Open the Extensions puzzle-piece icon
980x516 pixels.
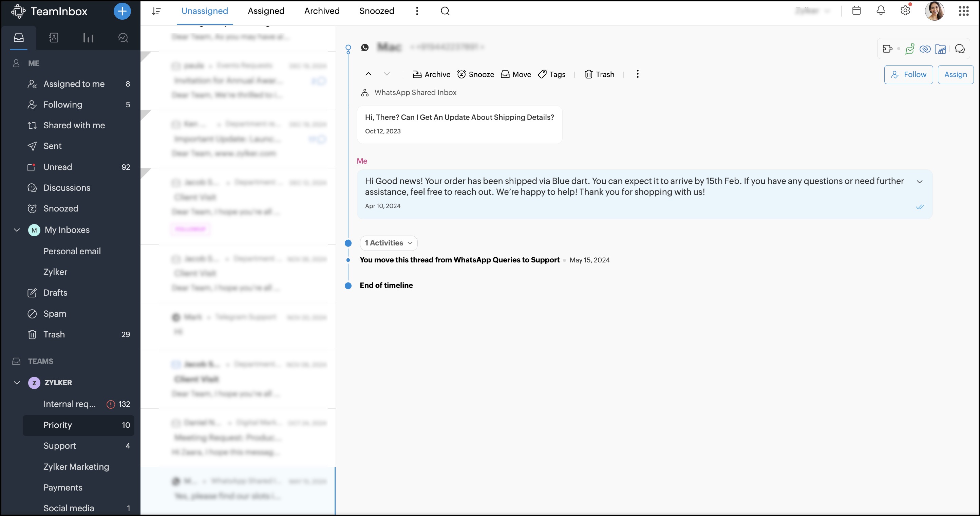[888, 49]
